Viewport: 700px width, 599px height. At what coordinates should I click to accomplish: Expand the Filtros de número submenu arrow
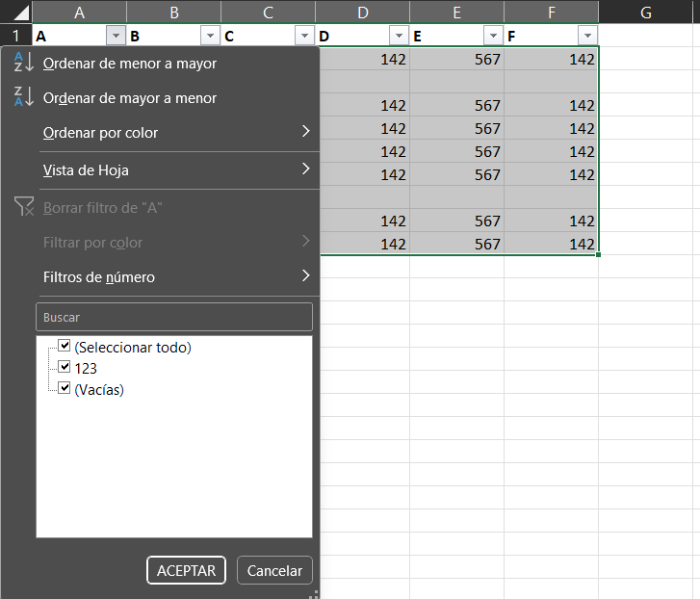[x=306, y=275]
